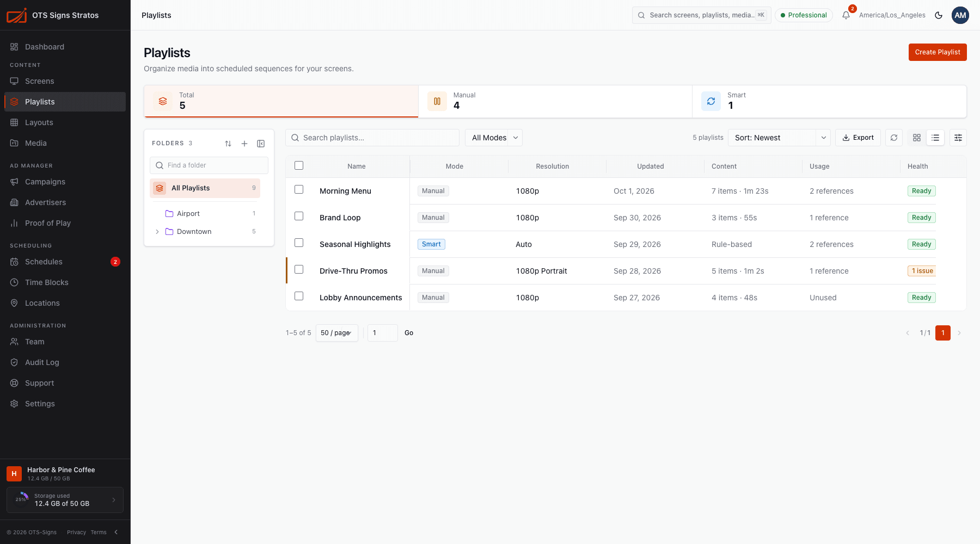
Task: Open Schedules in the sidebar
Action: point(65,262)
